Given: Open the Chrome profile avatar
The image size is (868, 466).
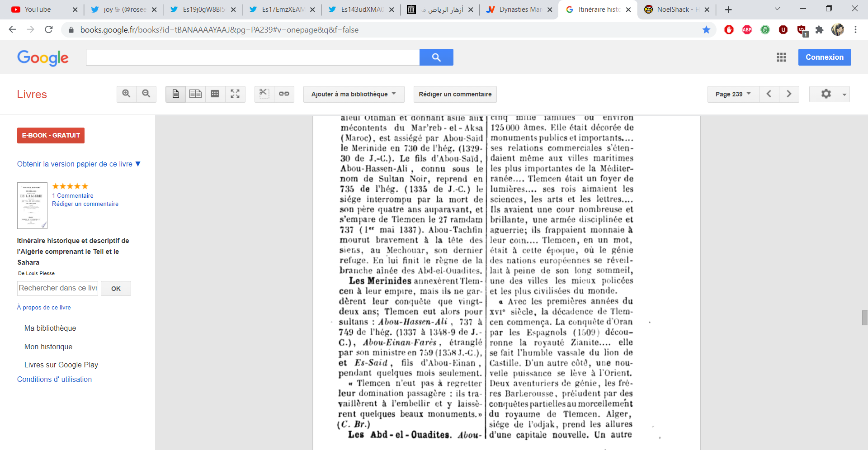Looking at the screenshot, I should pyautogui.click(x=837, y=29).
